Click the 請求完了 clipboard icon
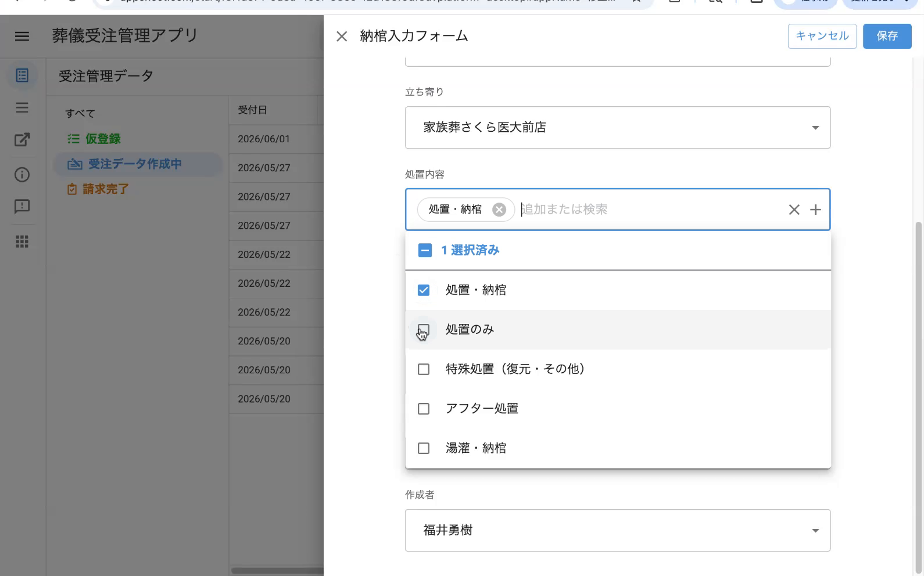 pyautogui.click(x=72, y=189)
